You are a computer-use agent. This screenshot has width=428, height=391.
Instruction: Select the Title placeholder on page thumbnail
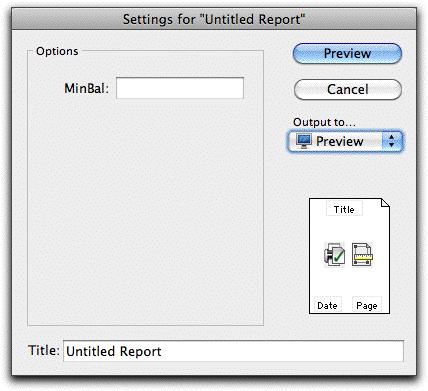coord(344,209)
